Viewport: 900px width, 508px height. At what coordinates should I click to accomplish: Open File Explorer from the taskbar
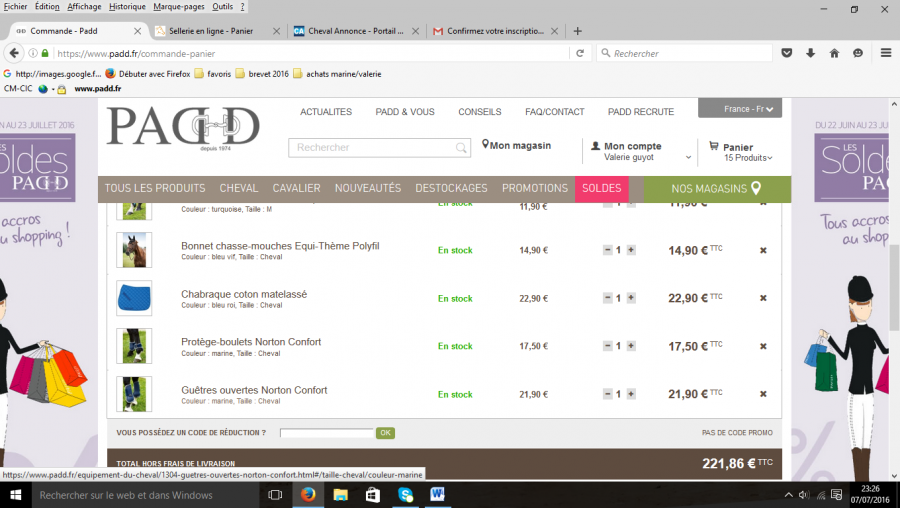340,494
